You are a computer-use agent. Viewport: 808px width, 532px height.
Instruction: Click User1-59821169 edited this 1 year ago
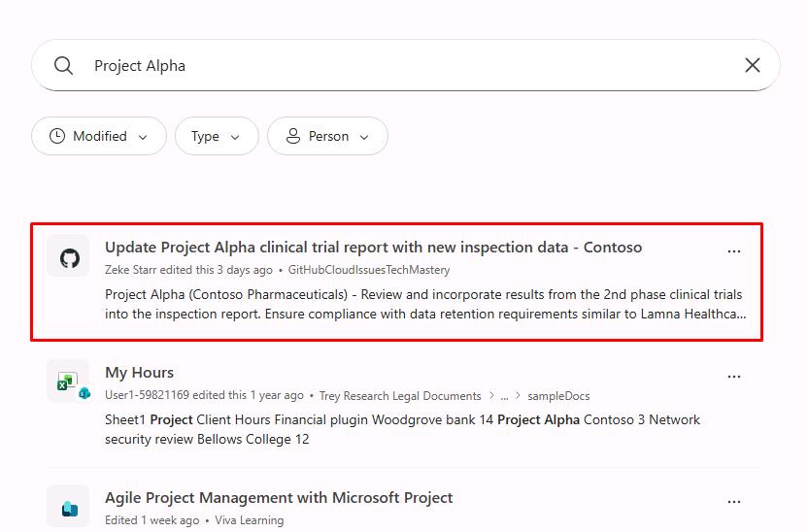204,395
